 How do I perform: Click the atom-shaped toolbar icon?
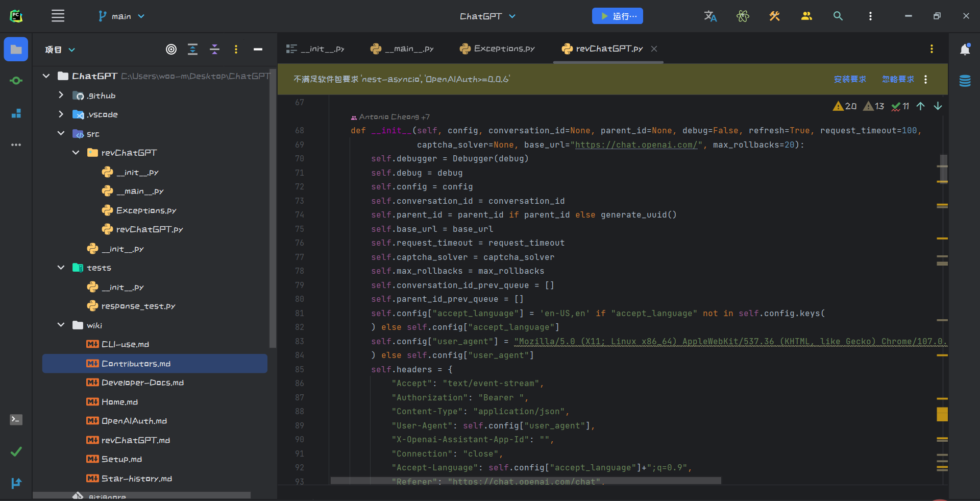743,16
